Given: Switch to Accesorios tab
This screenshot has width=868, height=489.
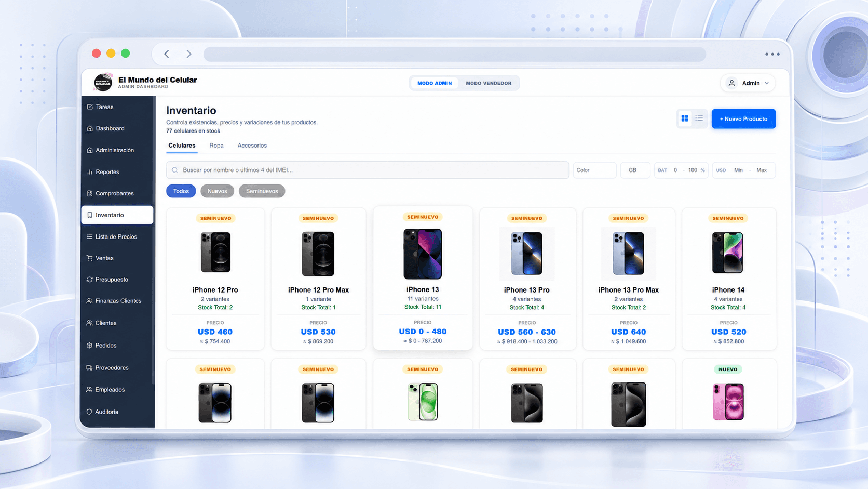Looking at the screenshot, I should click(x=252, y=146).
